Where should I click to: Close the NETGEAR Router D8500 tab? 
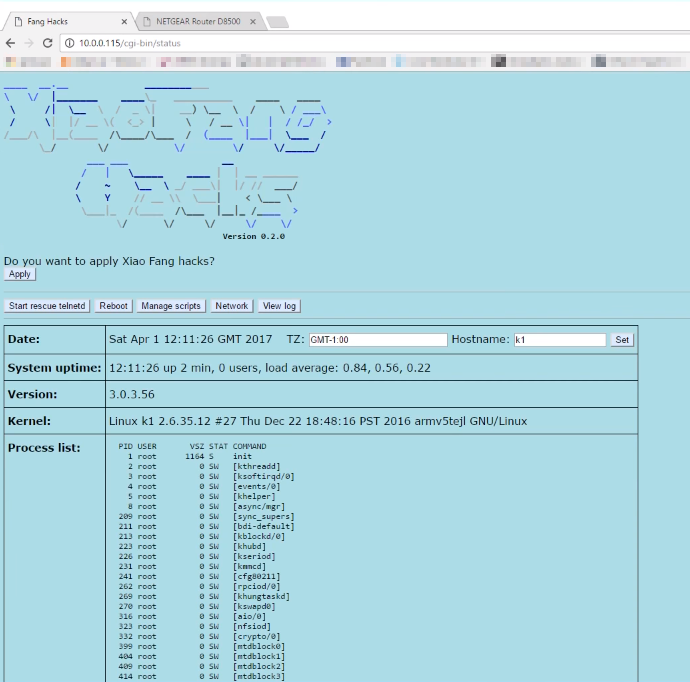254,21
